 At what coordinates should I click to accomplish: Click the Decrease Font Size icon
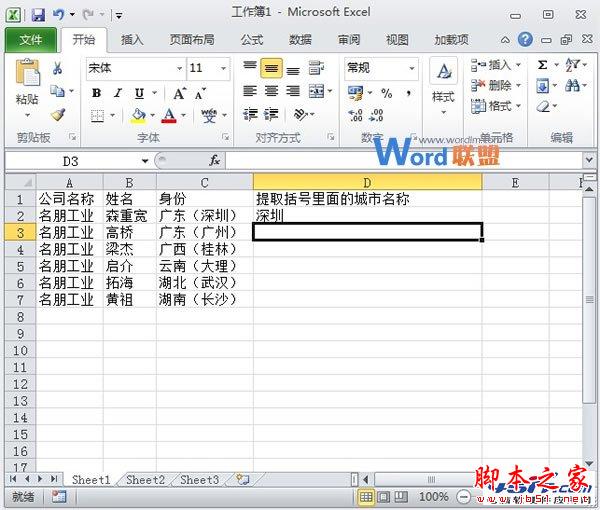[x=200, y=94]
